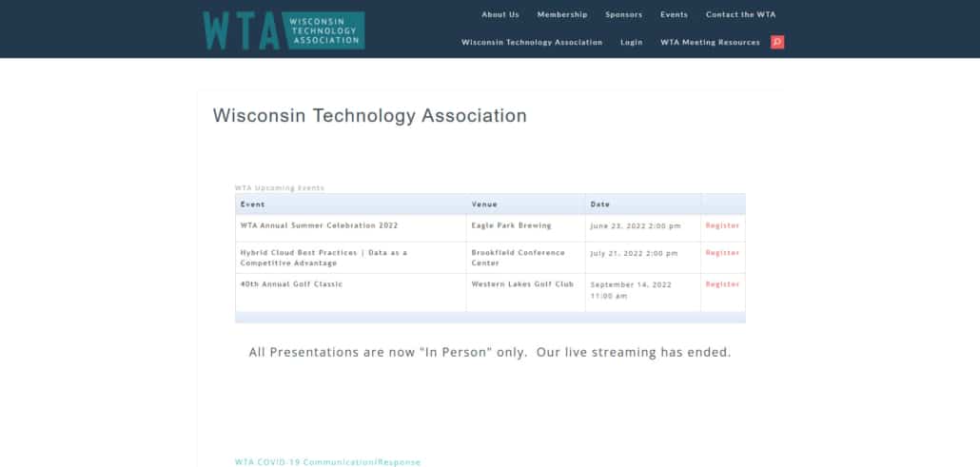Click the red search icon in navigation
Image resolution: width=980 pixels, height=467 pixels.
tap(777, 42)
